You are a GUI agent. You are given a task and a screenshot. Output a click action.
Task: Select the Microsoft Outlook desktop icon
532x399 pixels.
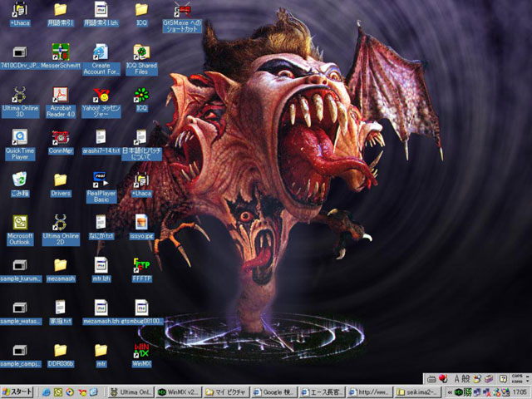19,223
